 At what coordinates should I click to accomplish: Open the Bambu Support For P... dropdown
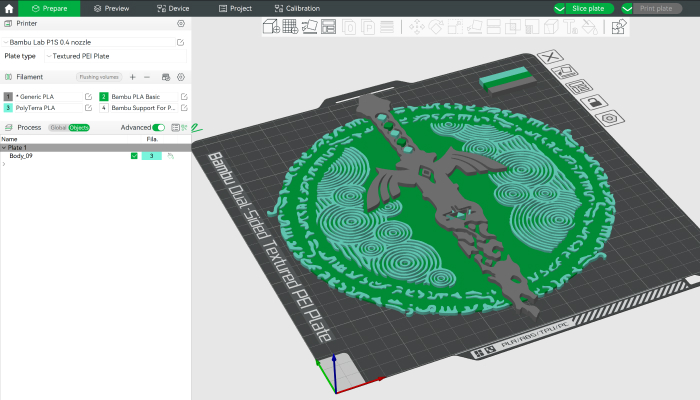[x=144, y=108]
